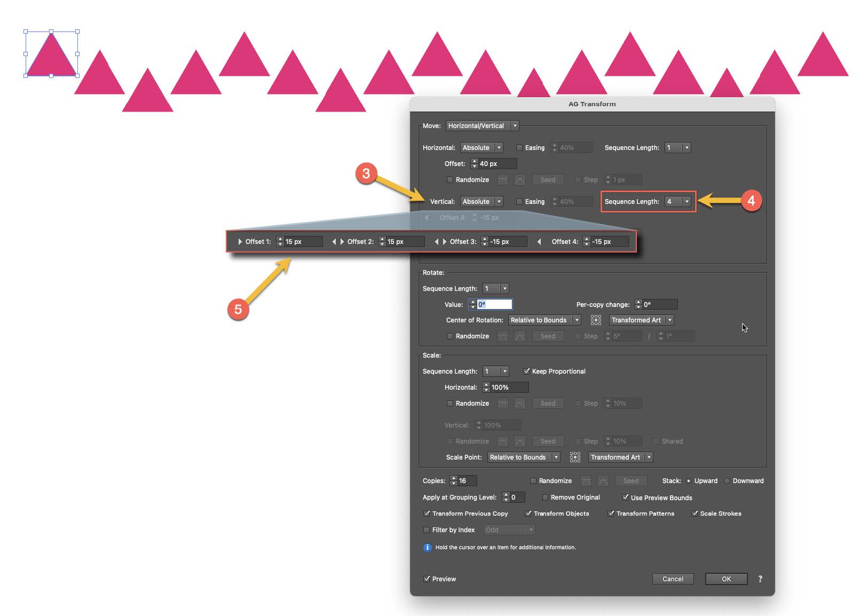Click the Scale Horizontal percent stepper
This screenshot has height=616, width=868.
coord(486,388)
